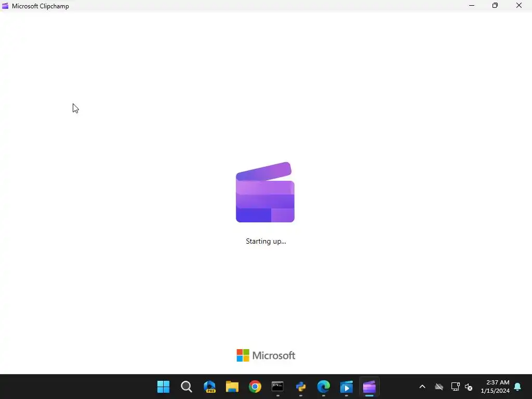Viewport: 532px width, 399px height.
Task: Close the Microsoft Clipchamp window
Action: [x=519, y=5]
